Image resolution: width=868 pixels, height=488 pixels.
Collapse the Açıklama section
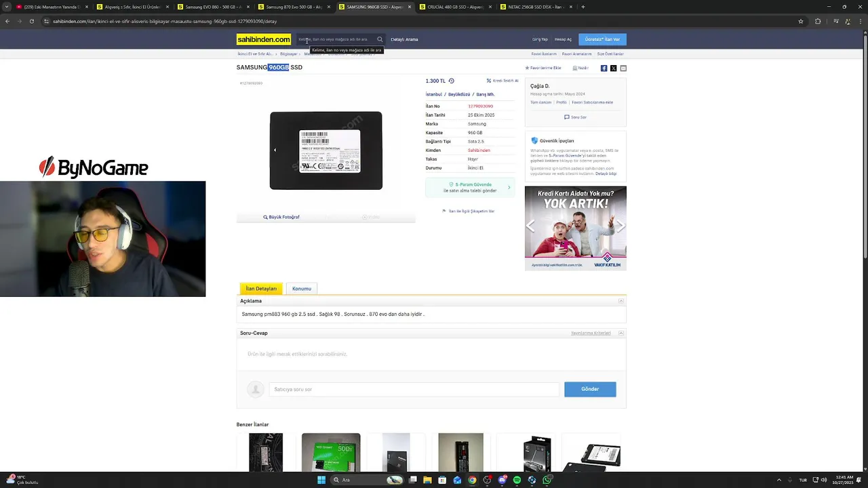pyautogui.click(x=621, y=301)
